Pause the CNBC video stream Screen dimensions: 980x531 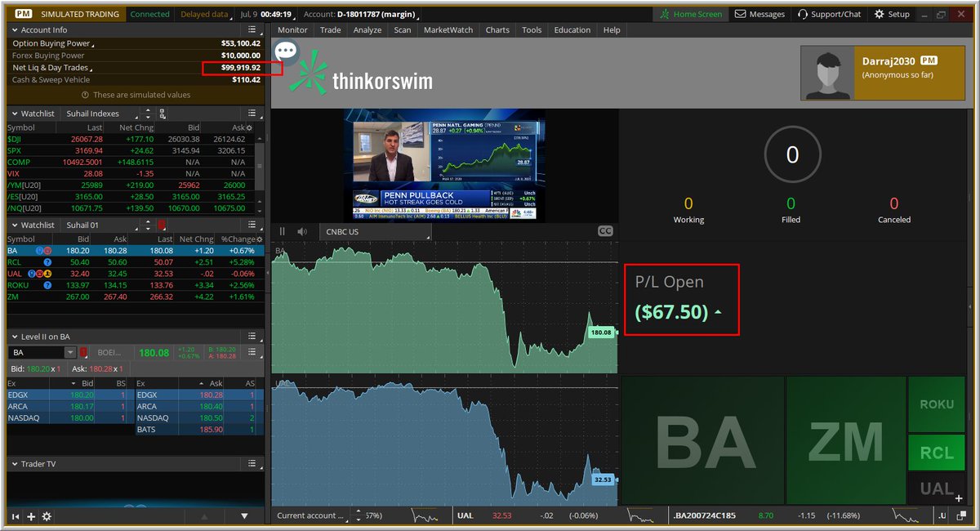click(283, 231)
